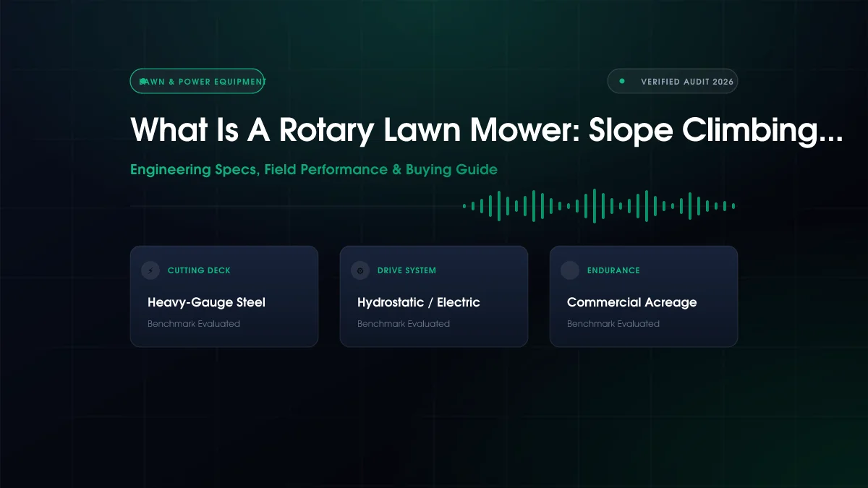Click the round icon on the Endurance card
Screen dimensions: 868x488
pyautogui.click(x=570, y=270)
